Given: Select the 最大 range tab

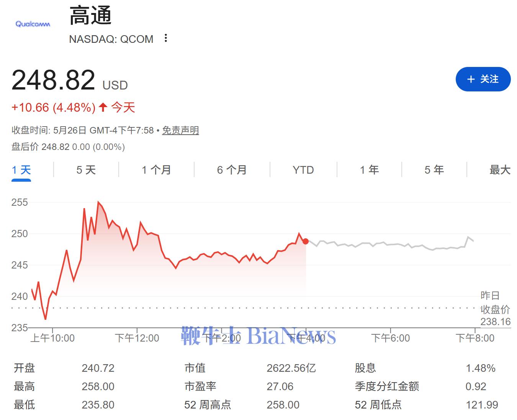Looking at the screenshot, I should coord(500,170).
